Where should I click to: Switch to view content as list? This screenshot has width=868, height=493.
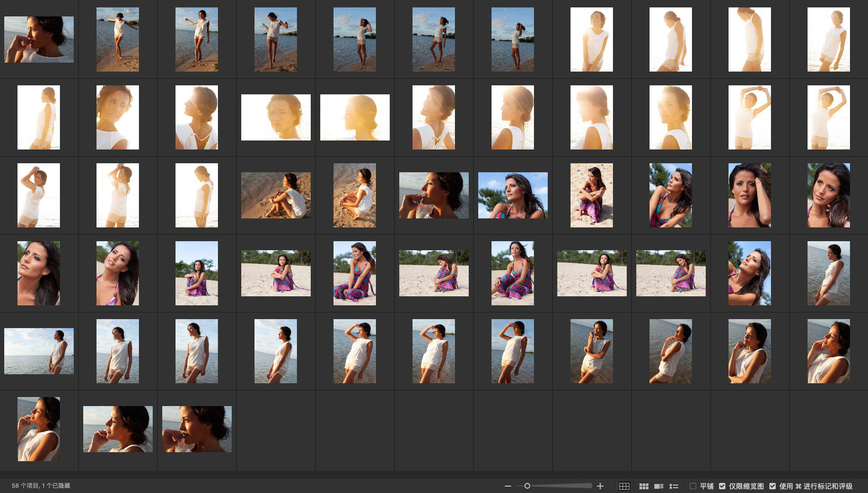[x=674, y=486]
